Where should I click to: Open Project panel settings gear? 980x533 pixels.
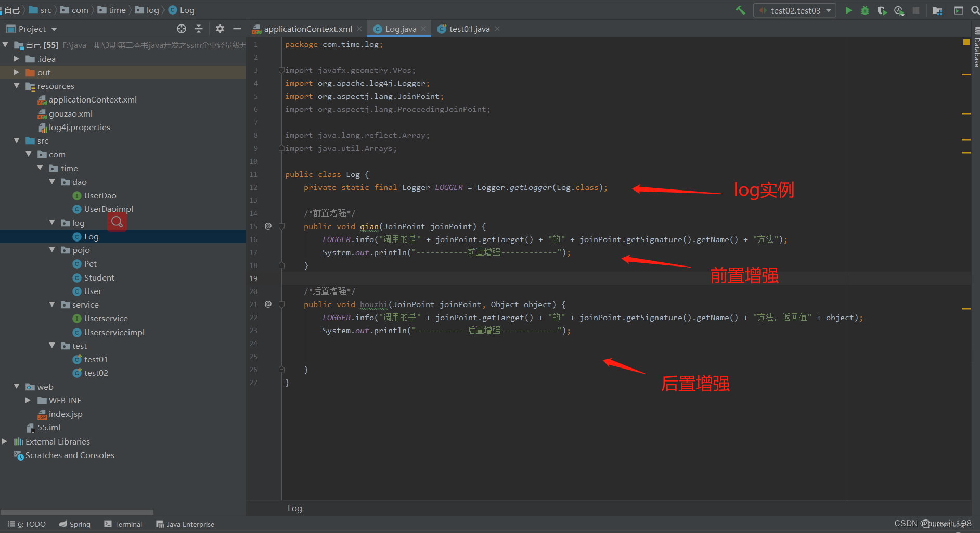220,29
